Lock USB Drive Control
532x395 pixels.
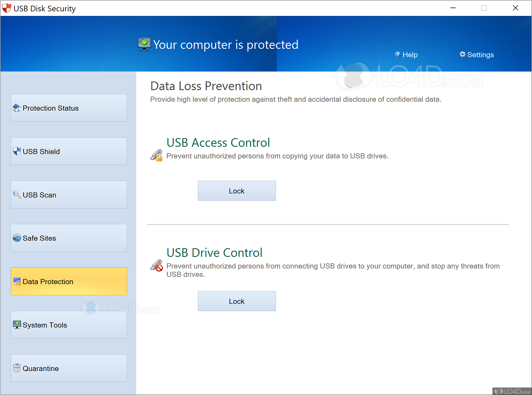(x=237, y=301)
